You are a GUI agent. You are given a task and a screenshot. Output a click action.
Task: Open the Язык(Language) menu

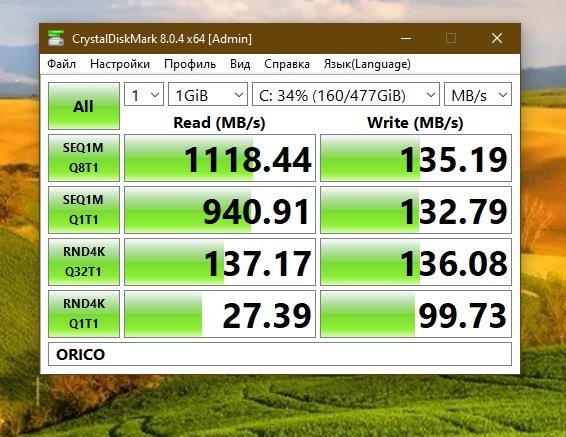(367, 64)
